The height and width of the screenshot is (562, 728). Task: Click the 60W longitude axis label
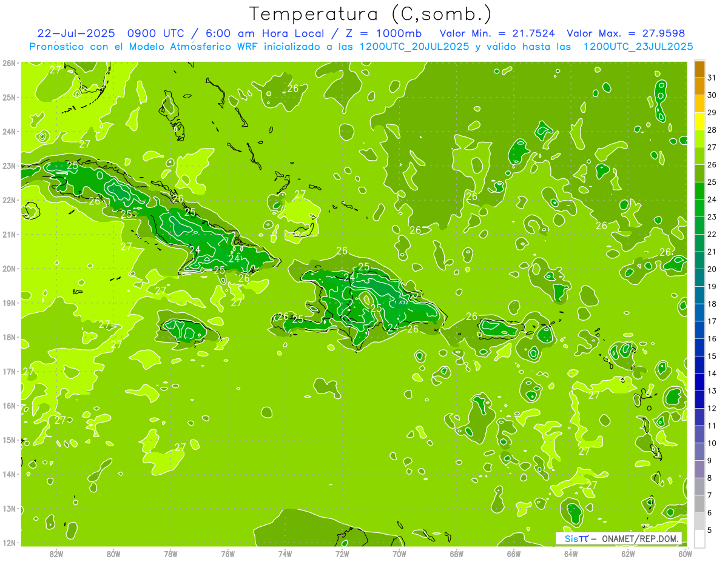(685, 554)
